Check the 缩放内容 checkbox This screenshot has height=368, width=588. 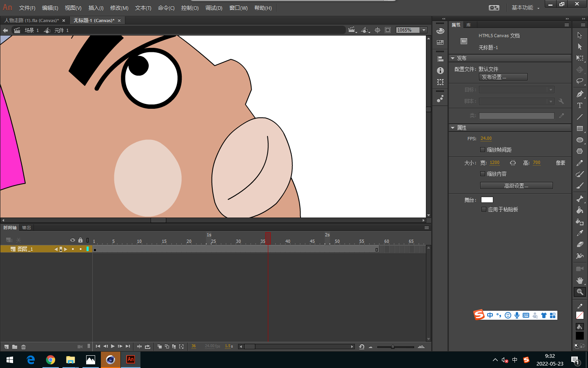483,174
